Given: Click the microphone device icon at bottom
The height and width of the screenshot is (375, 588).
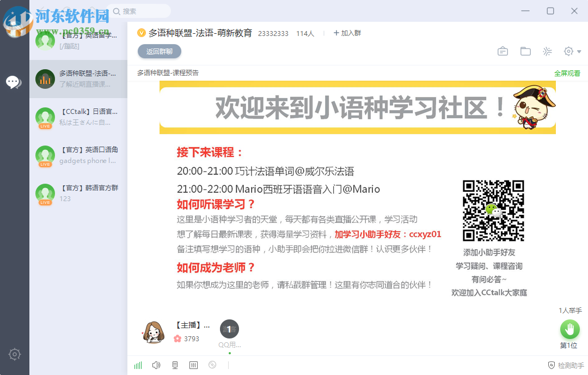Looking at the screenshot, I should coord(175,365).
